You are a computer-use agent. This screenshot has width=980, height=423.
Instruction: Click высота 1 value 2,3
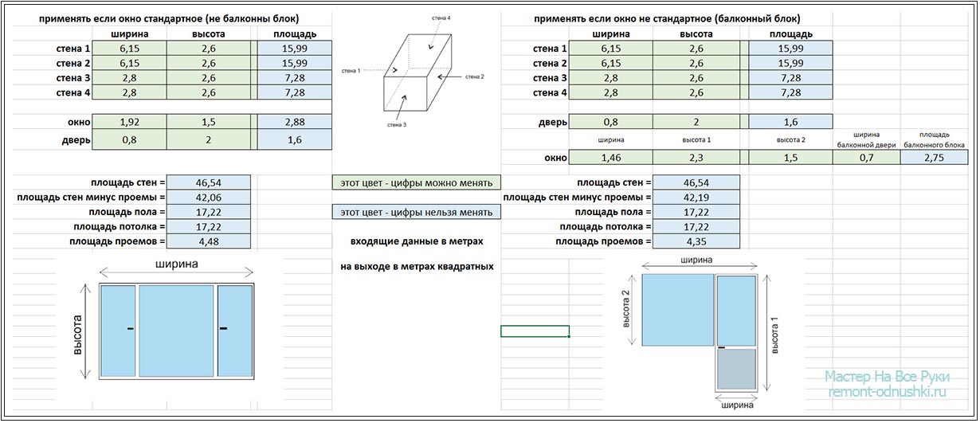pos(696,158)
